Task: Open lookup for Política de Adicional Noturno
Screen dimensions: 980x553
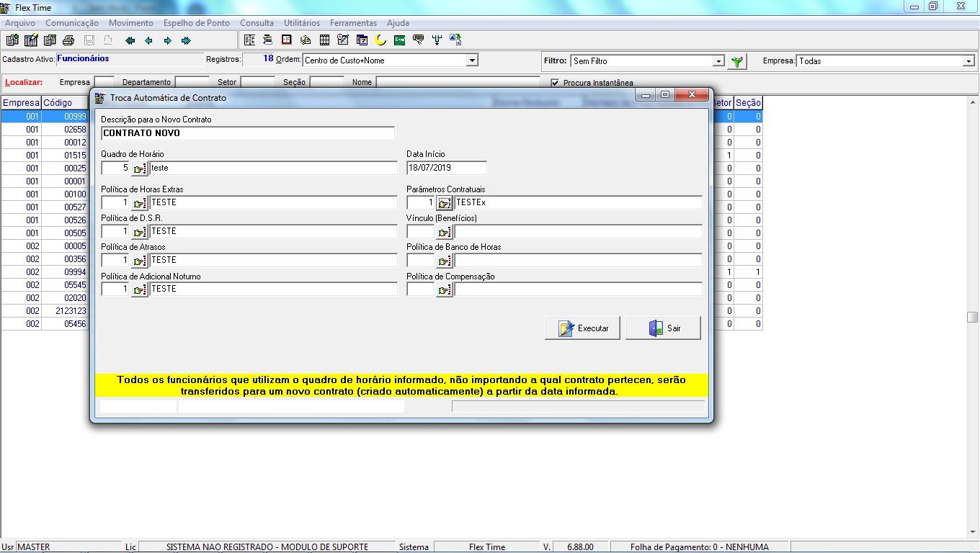Action: click(139, 289)
